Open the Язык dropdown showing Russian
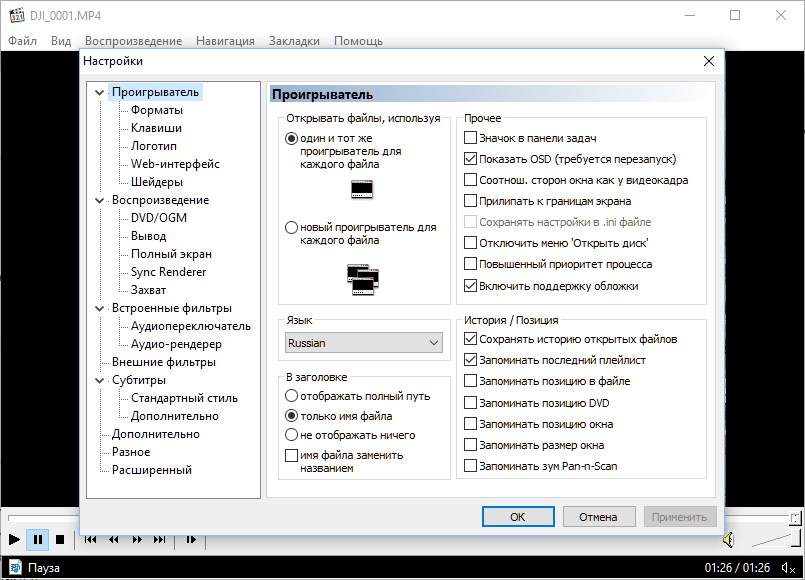The height and width of the screenshot is (580, 805). click(363, 343)
